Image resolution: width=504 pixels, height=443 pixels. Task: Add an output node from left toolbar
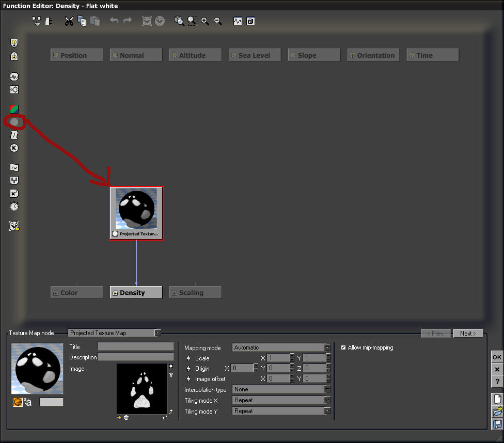(14, 56)
